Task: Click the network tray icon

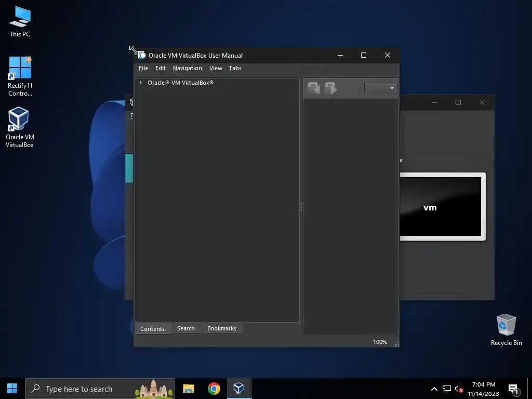Action: click(x=447, y=389)
